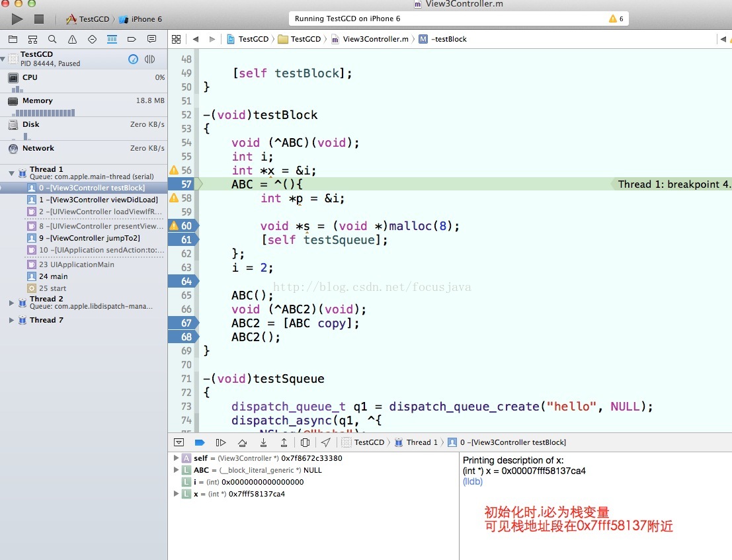Open the Find navigator magnifier
732x560 pixels.
click(x=52, y=39)
